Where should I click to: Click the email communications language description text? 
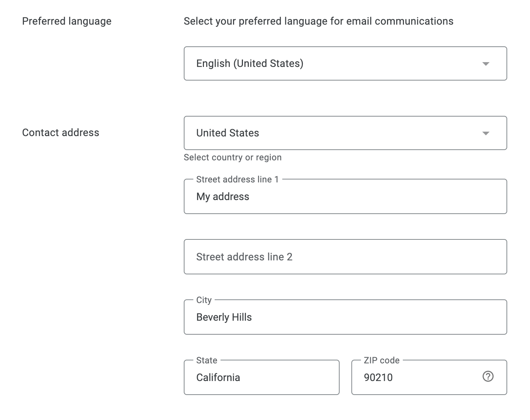click(318, 21)
